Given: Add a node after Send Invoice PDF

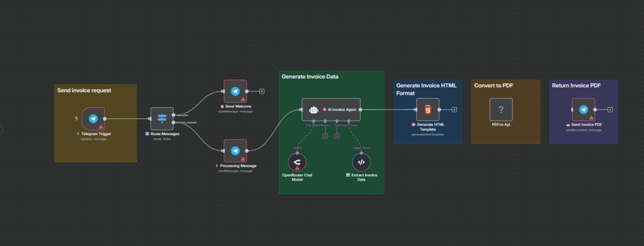Looking at the screenshot, I should coord(610,110).
